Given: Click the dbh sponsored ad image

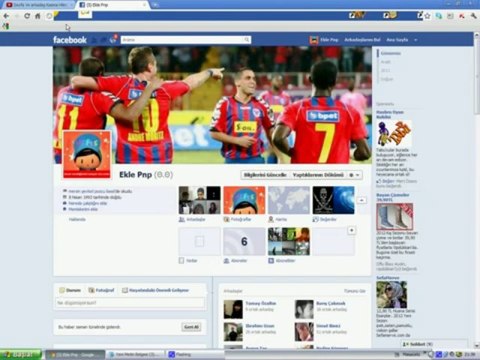Looking at the screenshot, I should [x=394, y=134].
